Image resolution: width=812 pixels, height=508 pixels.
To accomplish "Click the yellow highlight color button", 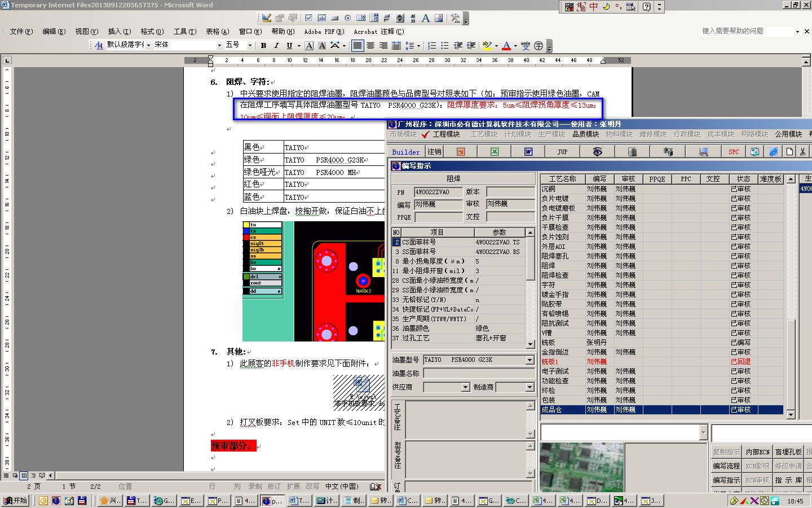I will (x=487, y=46).
